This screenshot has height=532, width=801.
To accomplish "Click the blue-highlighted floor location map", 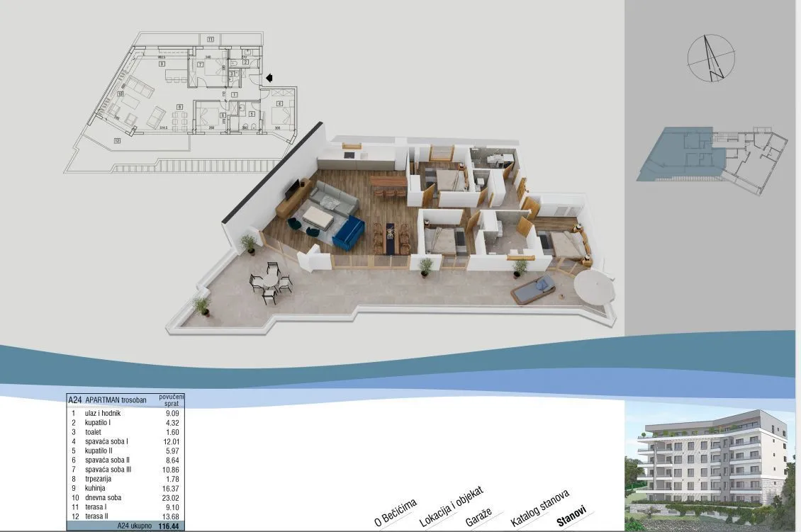I will pos(712,161).
